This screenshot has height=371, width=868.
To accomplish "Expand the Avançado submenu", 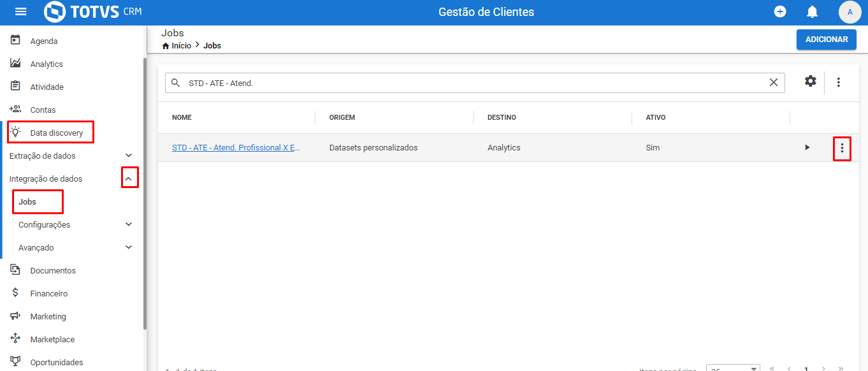I will coord(129,247).
